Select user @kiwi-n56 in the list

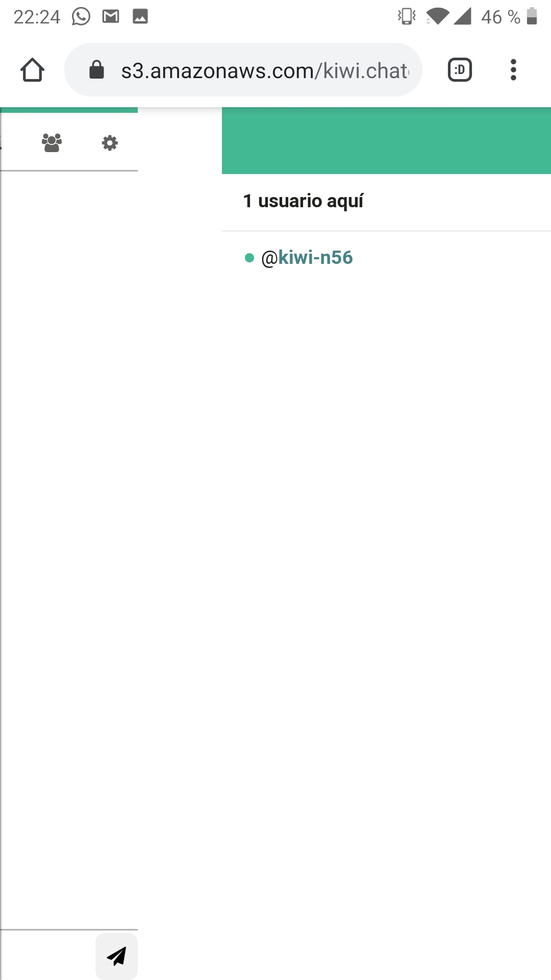tap(307, 258)
